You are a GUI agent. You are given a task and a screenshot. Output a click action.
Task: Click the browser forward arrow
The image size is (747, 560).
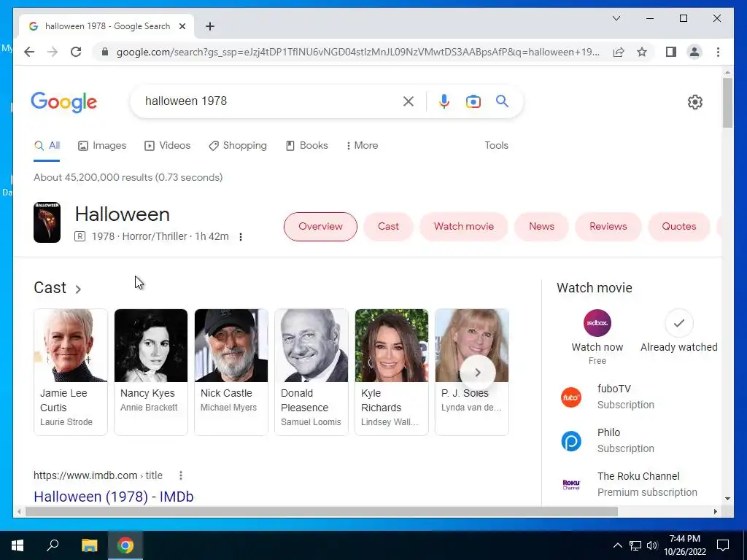(53, 52)
